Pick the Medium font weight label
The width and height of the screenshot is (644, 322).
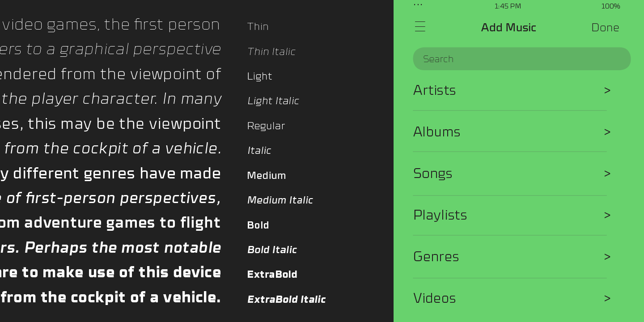click(x=267, y=175)
